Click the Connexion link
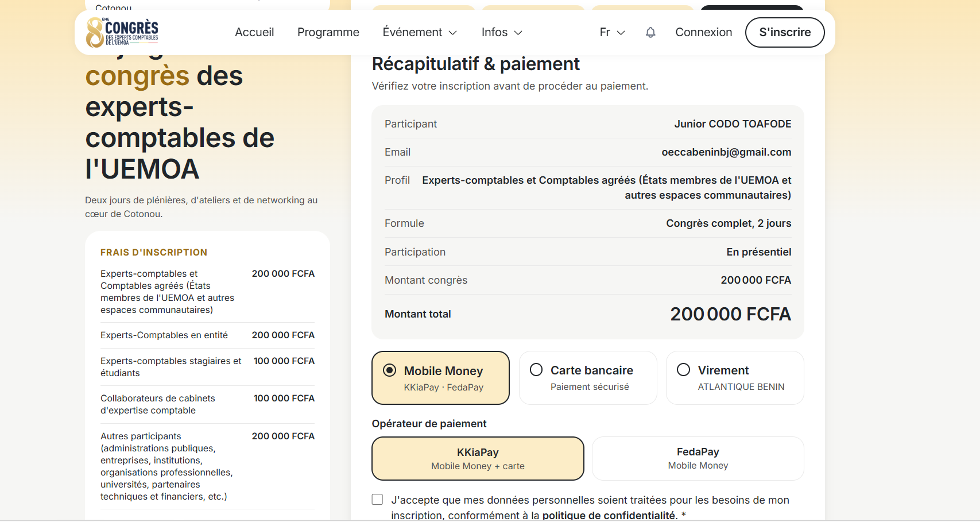The height and width of the screenshot is (522, 980). [x=704, y=32]
